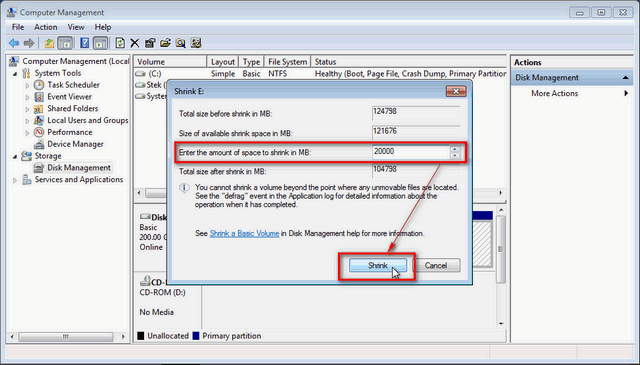
Task: Open the Action menu
Action: pos(46,27)
